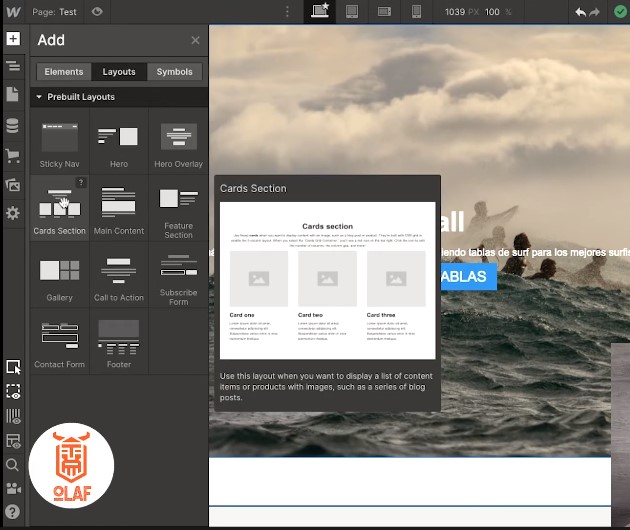Switch to tablet breakpoint view
The image size is (630, 530).
(x=352, y=12)
